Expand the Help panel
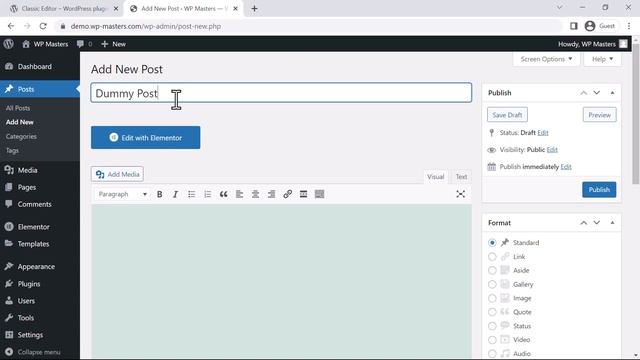Image resolution: width=640 pixels, height=360 pixels. pos(602,59)
